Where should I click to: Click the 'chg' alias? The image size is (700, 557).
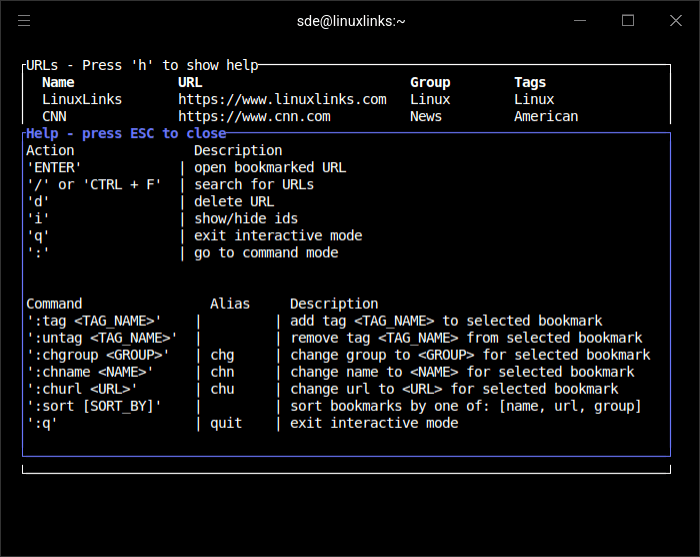(222, 355)
